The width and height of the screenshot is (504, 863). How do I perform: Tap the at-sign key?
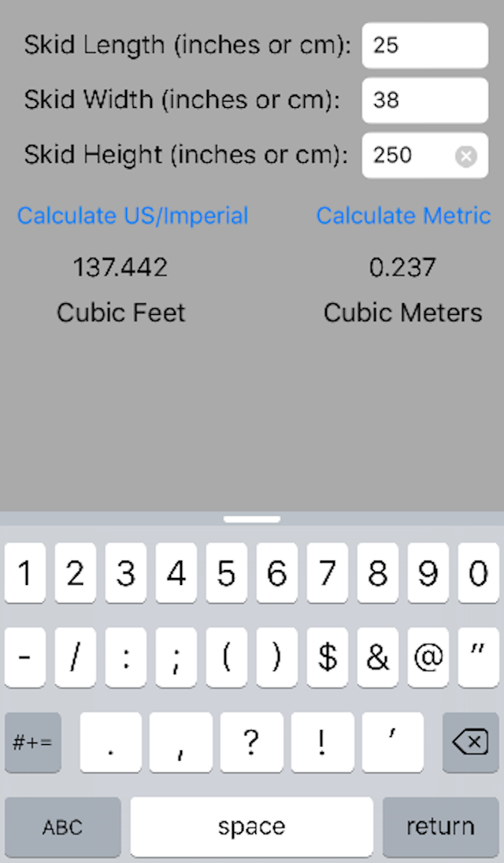428,657
